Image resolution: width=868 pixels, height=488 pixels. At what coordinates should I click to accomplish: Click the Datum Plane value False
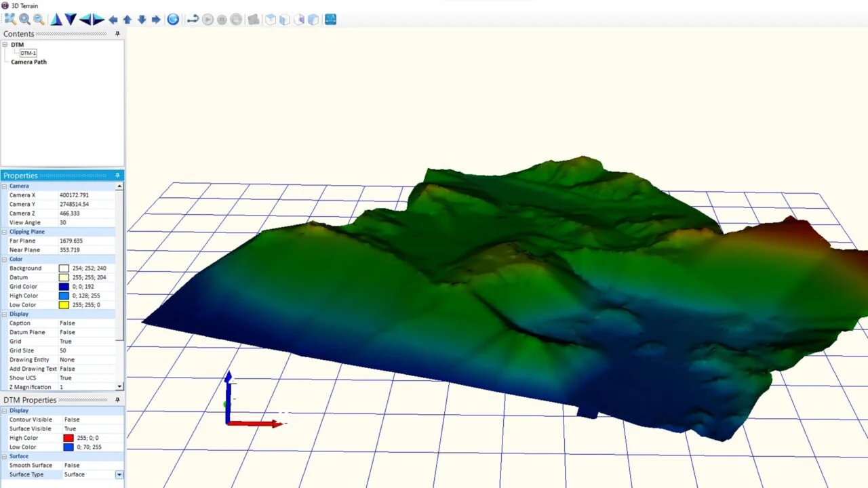point(67,332)
